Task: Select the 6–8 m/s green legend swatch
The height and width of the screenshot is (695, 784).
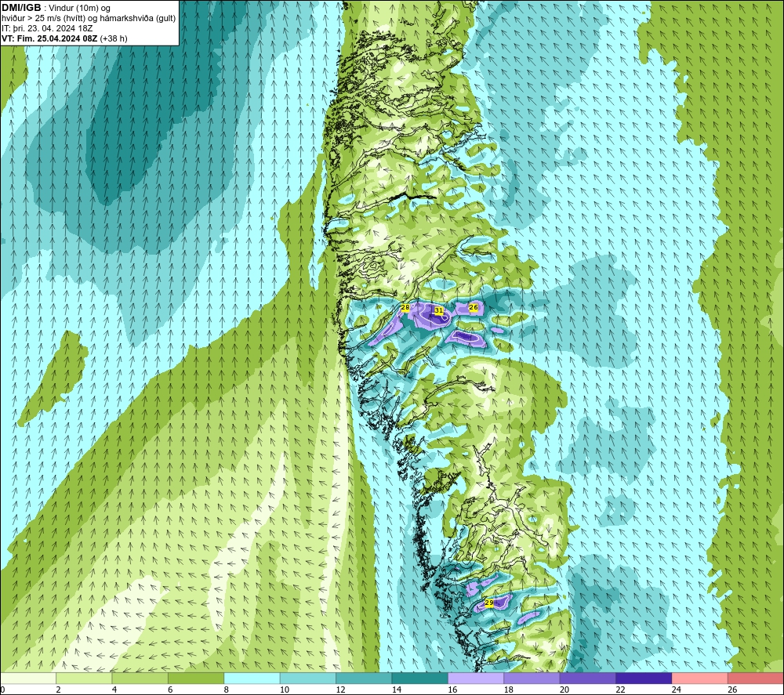Action: (196, 679)
